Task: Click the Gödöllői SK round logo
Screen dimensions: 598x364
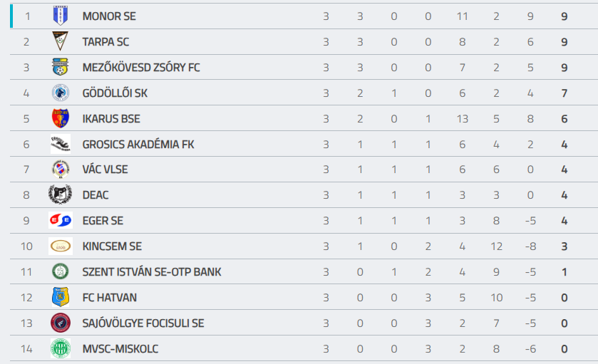Action: 61,93
